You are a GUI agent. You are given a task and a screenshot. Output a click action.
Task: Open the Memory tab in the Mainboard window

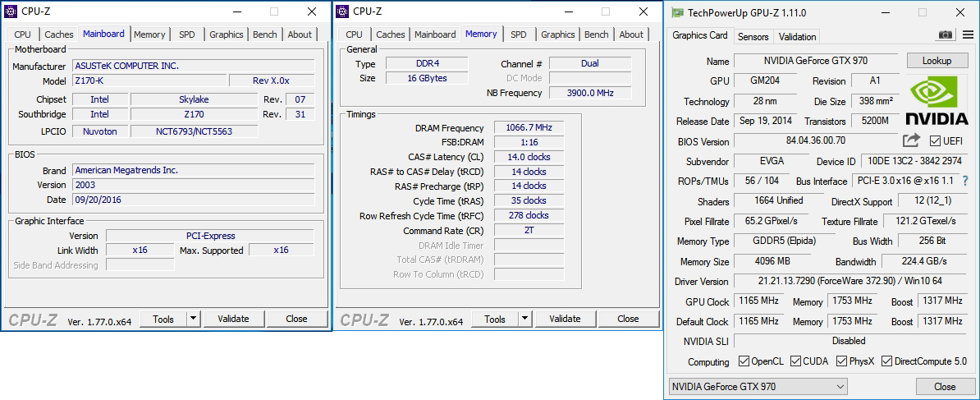[149, 34]
